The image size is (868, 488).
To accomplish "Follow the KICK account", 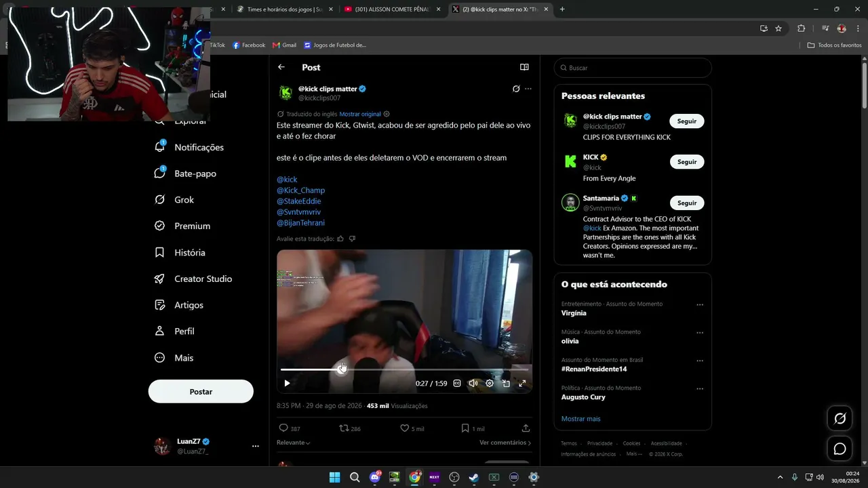I will tap(687, 162).
